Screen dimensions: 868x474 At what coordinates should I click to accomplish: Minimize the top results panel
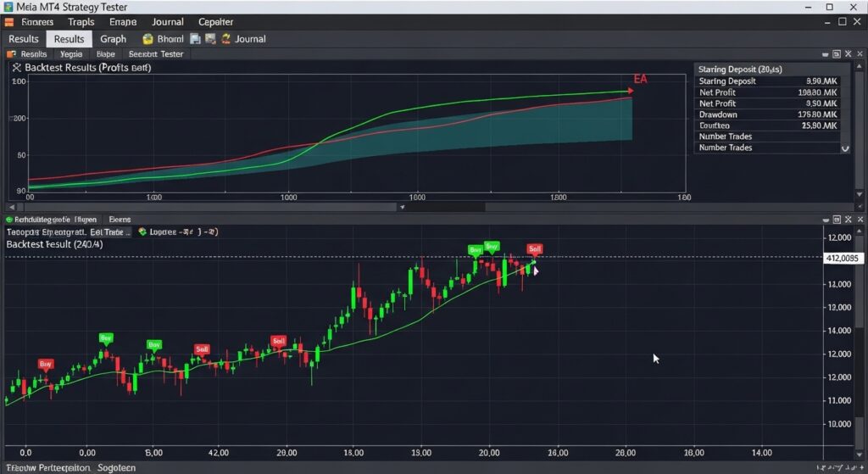[x=826, y=54]
